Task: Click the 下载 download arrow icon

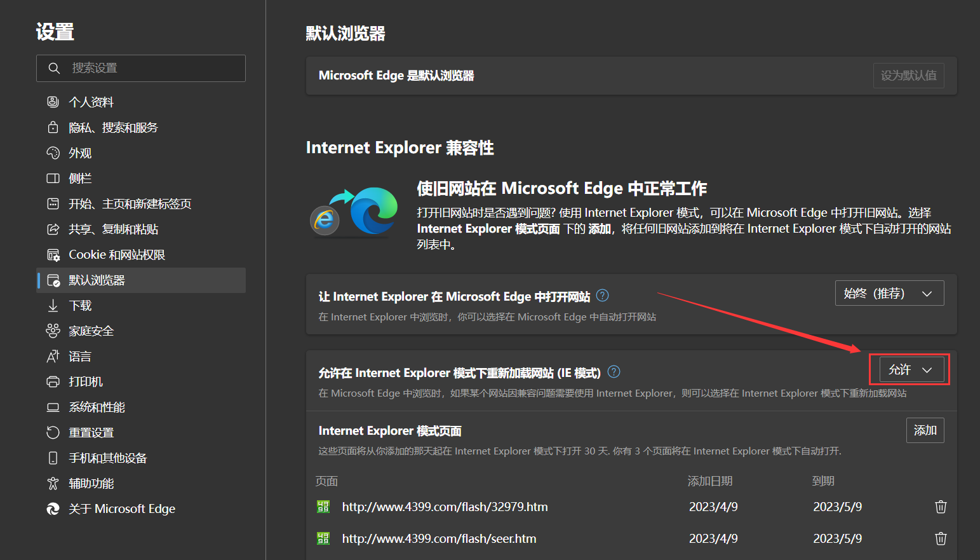Action: pyautogui.click(x=53, y=306)
